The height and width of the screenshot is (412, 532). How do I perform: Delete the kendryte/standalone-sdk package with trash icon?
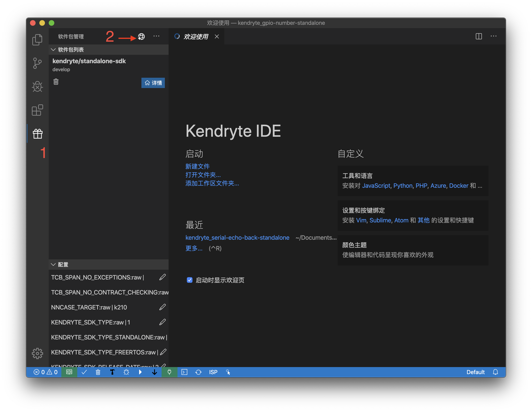tap(56, 81)
